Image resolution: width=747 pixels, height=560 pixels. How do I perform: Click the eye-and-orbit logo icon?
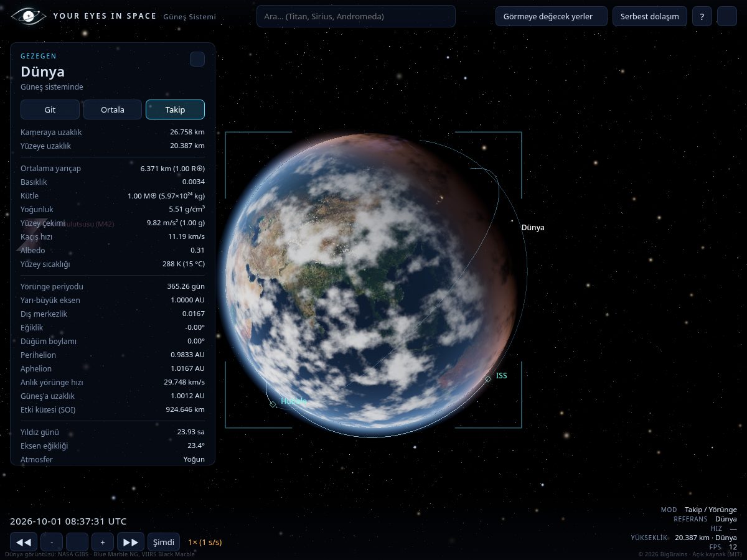point(28,16)
